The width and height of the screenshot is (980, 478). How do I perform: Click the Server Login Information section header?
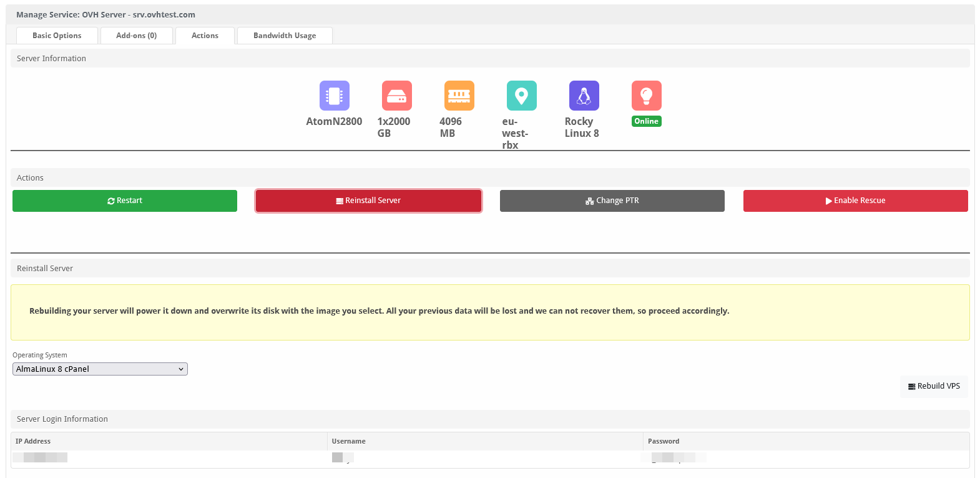[490, 419]
